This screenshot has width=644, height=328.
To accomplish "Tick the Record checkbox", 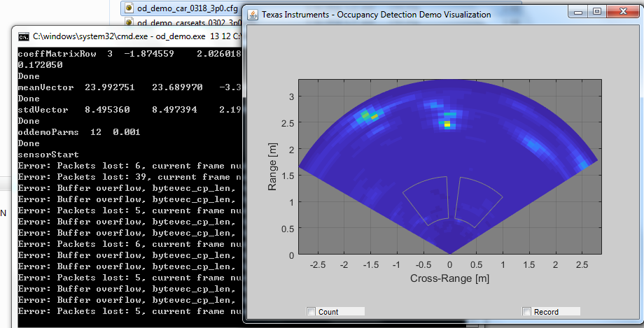I will [526, 312].
